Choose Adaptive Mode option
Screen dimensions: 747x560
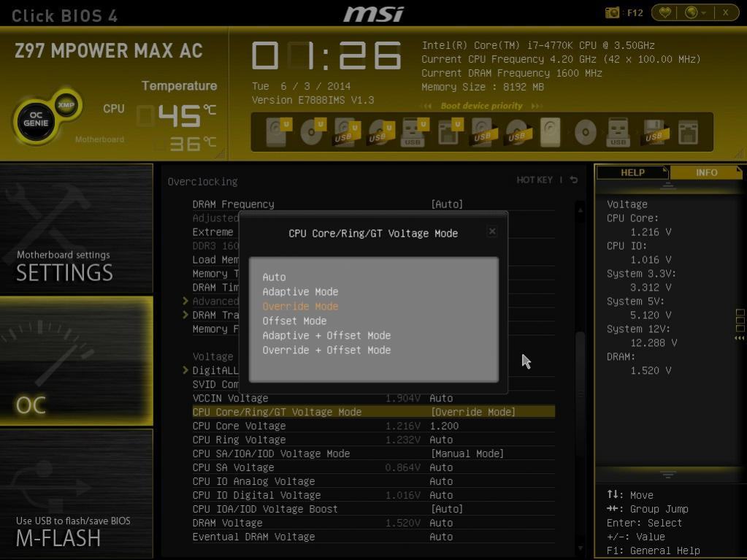tap(300, 291)
